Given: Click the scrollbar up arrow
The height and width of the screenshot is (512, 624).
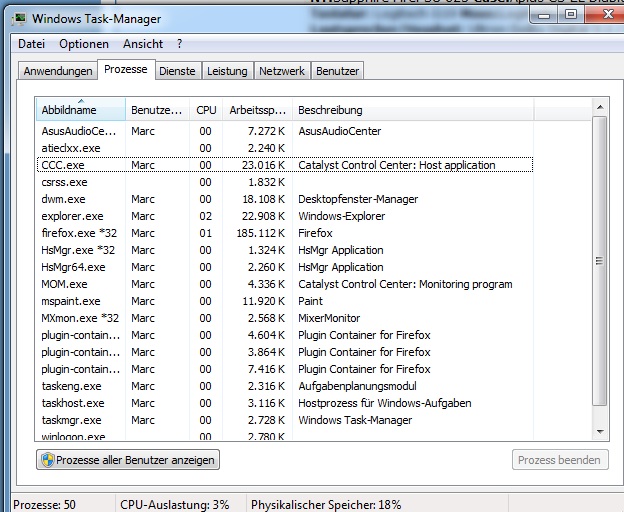Looking at the screenshot, I should 600,107.
